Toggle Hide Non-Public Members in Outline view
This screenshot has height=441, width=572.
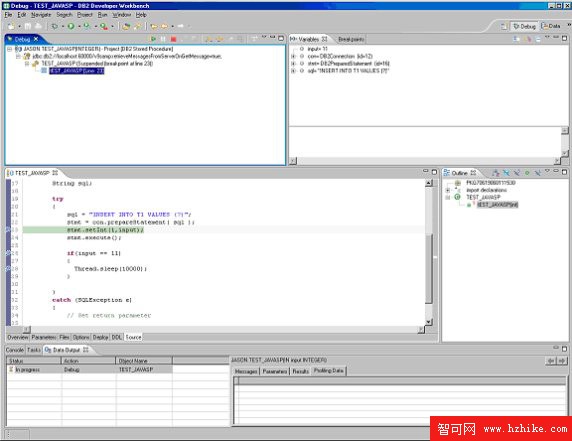[527, 173]
